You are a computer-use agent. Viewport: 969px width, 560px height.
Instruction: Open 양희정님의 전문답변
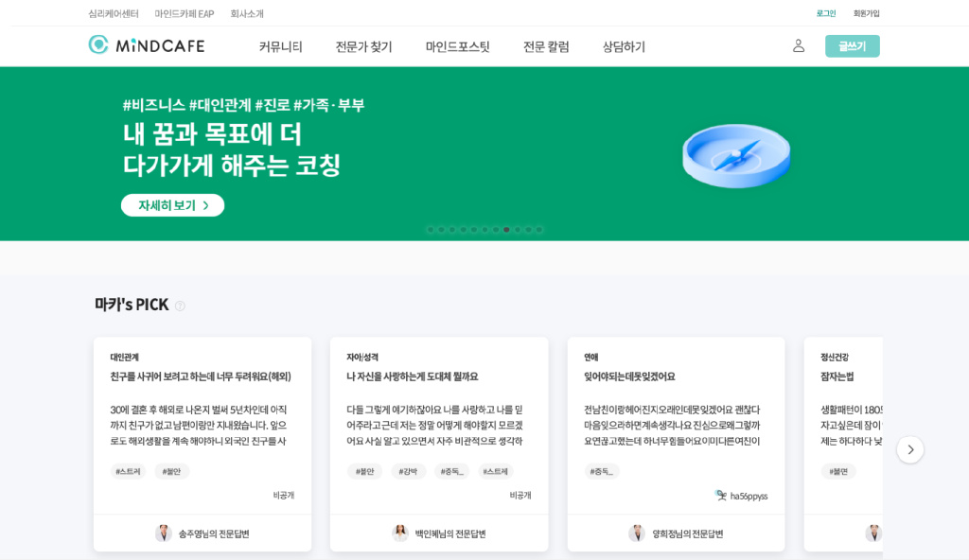pos(688,534)
